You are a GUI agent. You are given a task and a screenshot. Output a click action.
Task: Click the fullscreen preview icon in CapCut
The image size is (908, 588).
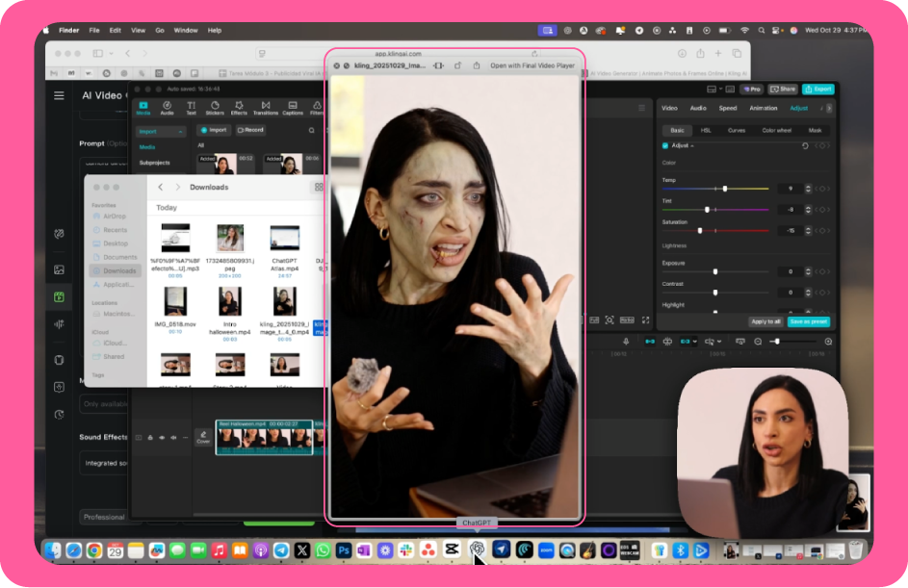pos(645,320)
